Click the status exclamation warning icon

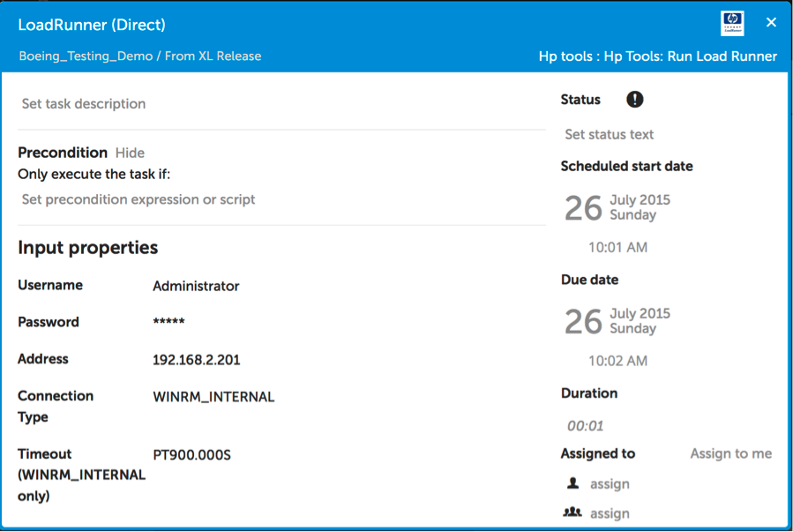(635, 99)
